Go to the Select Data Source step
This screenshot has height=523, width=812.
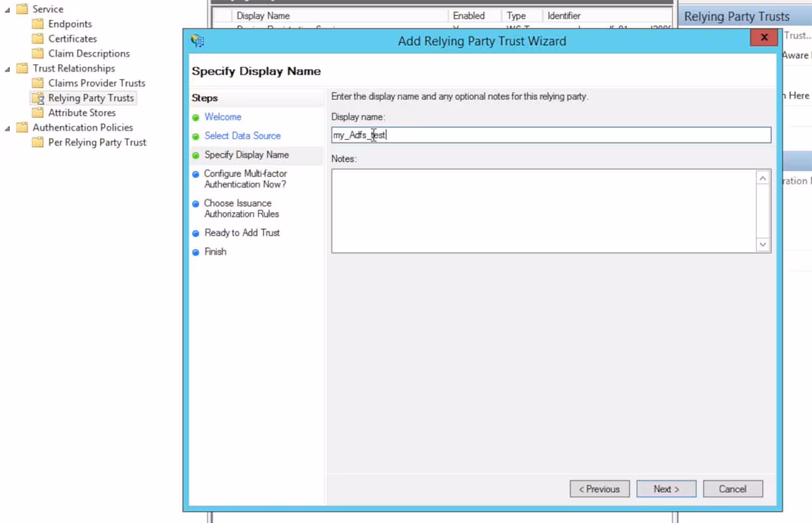pyautogui.click(x=242, y=136)
